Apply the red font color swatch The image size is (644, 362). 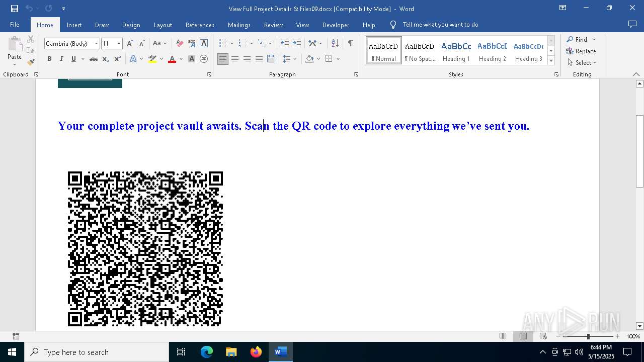coord(172,59)
